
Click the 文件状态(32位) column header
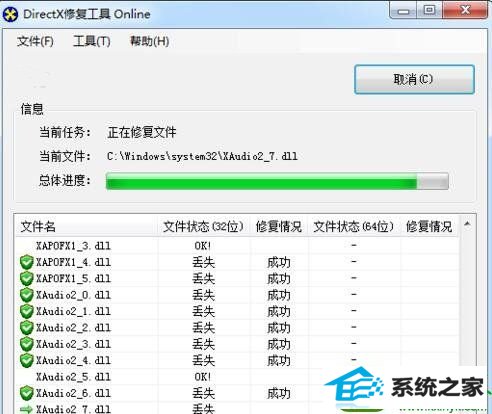(x=203, y=227)
